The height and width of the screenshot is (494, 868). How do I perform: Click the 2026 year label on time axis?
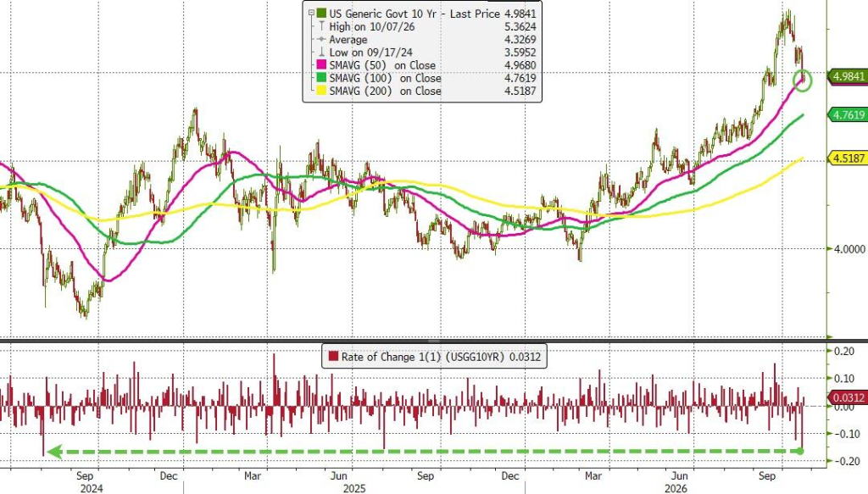coord(676,489)
